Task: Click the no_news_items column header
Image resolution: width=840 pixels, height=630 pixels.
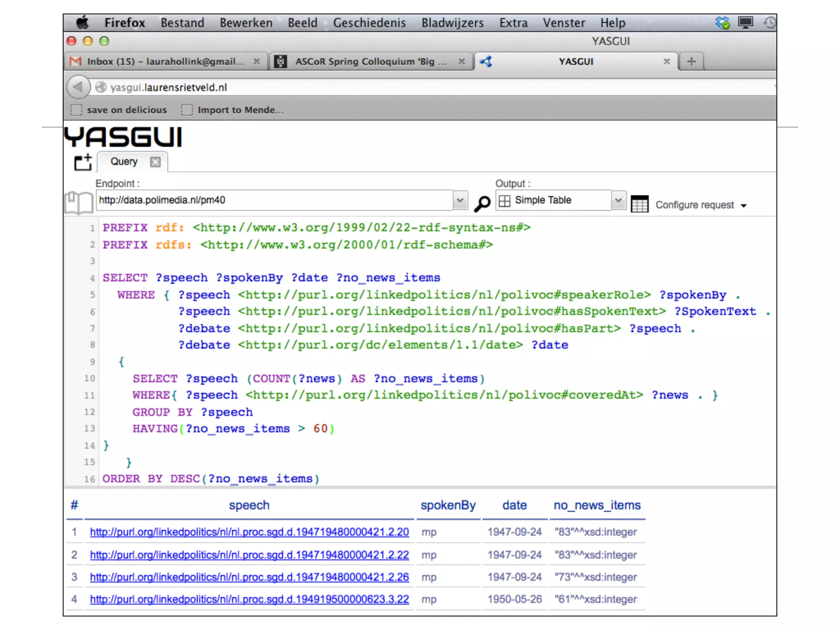Action: [x=597, y=505]
